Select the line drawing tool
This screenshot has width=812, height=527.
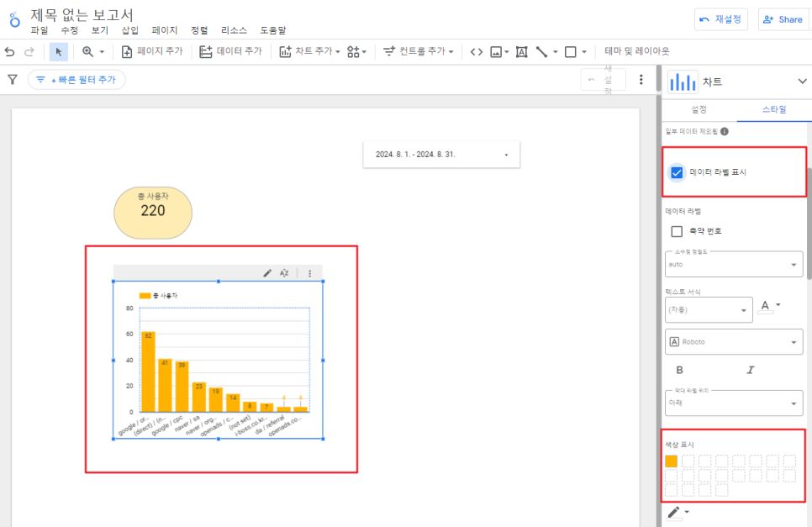click(541, 52)
